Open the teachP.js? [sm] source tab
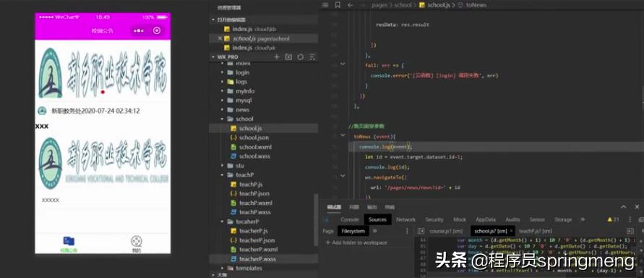Viewport: 644px width, 278px height. tap(536, 231)
